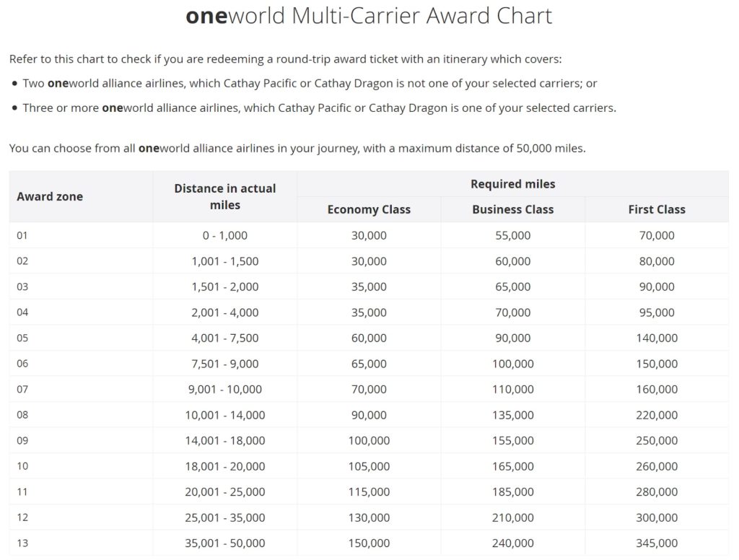Click award zone 13 row label
739x560 pixels.
(x=22, y=543)
